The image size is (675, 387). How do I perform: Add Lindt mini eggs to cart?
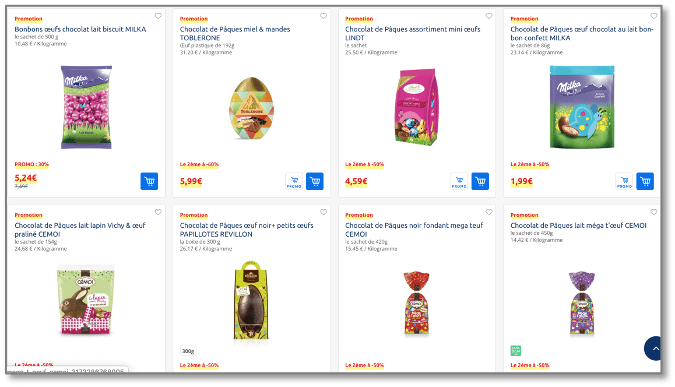pyautogui.click(x=480, y=181)
